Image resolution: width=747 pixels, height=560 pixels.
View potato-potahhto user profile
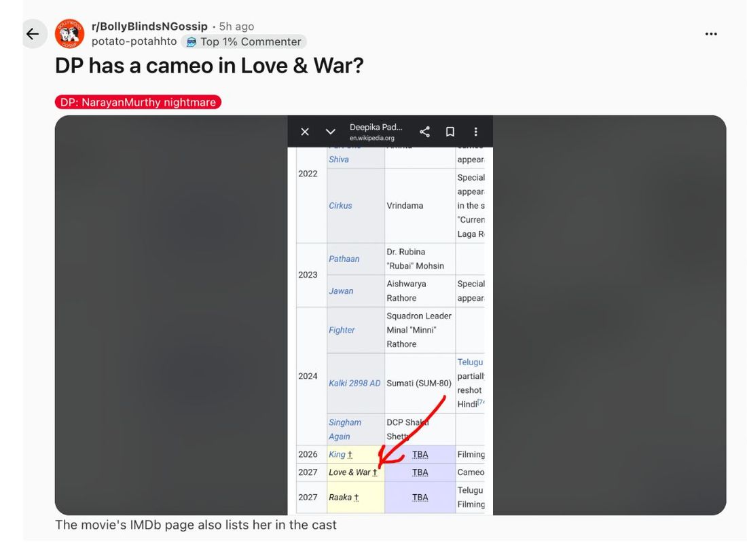(134, 41)
